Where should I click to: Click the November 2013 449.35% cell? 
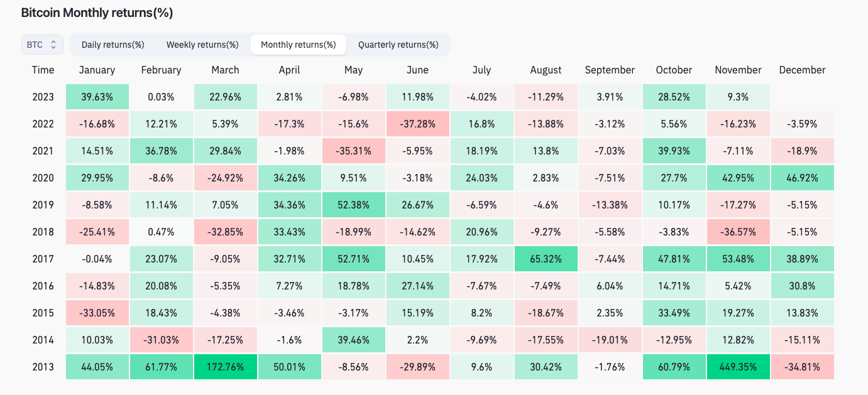tap(739, 367)
